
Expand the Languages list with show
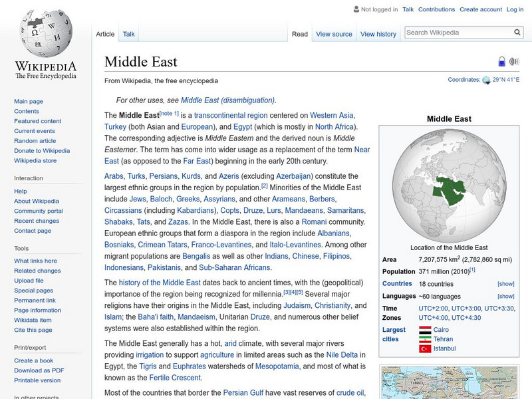505,296
